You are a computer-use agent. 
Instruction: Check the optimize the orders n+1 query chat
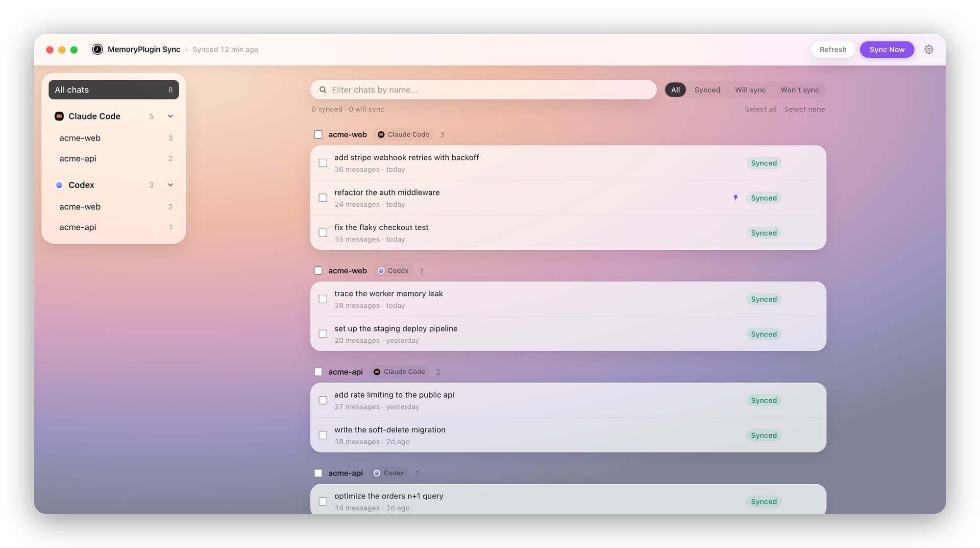(x=323, y=501)
